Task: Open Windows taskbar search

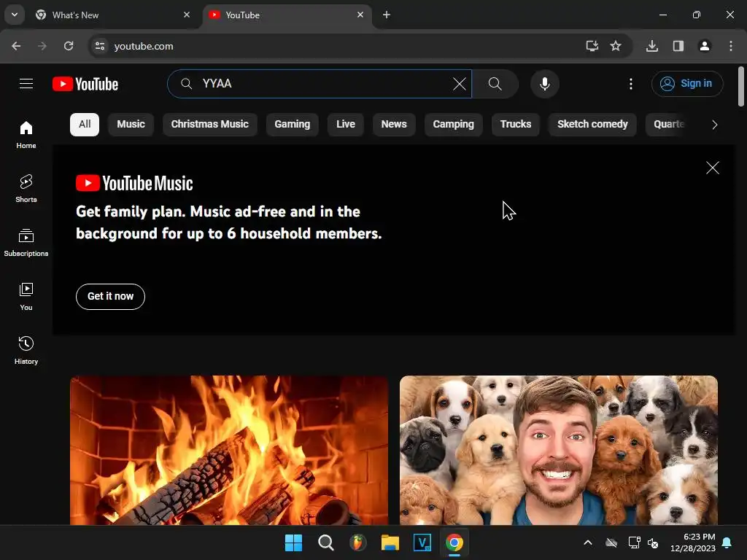Action: pos(326,542)
